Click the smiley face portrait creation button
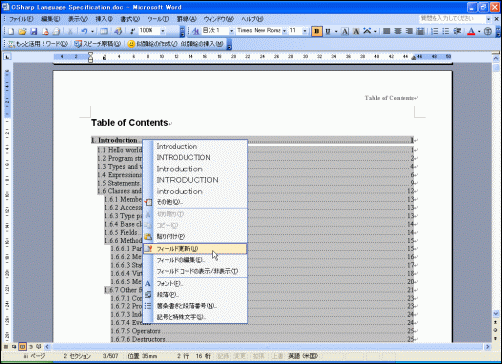This screenshot has height=364, width=502. [x=152, y=44]
